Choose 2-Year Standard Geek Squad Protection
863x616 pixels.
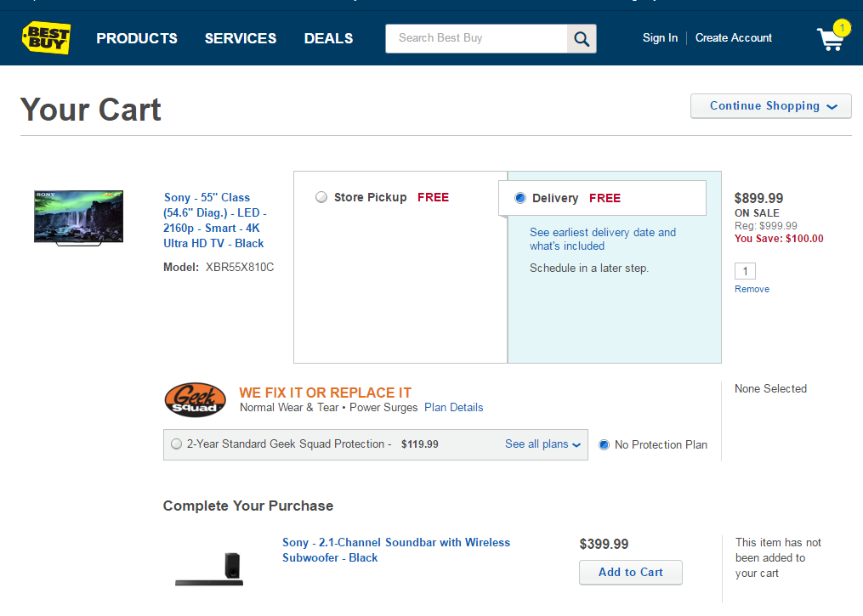[176, 444]
